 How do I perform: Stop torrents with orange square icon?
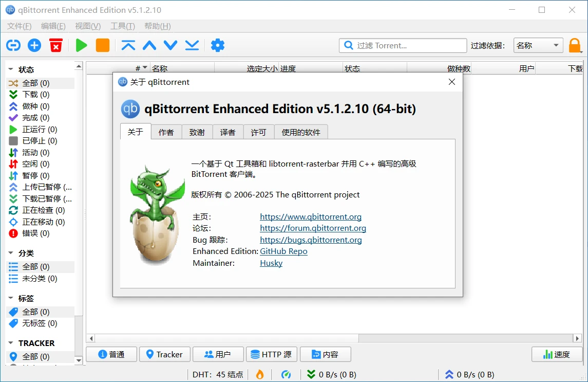pos(102,45)
